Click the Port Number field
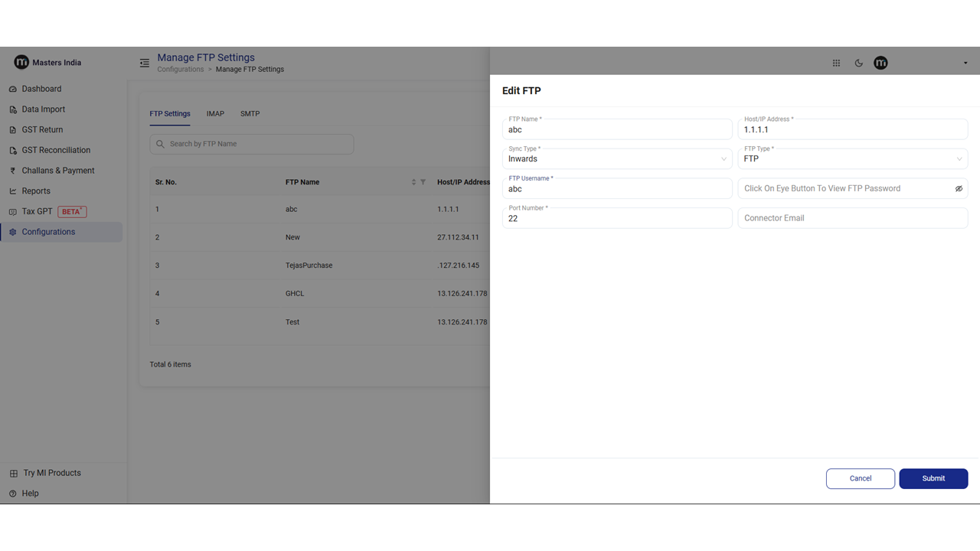Viewport: 980px width, 551px height. [616, 219]
